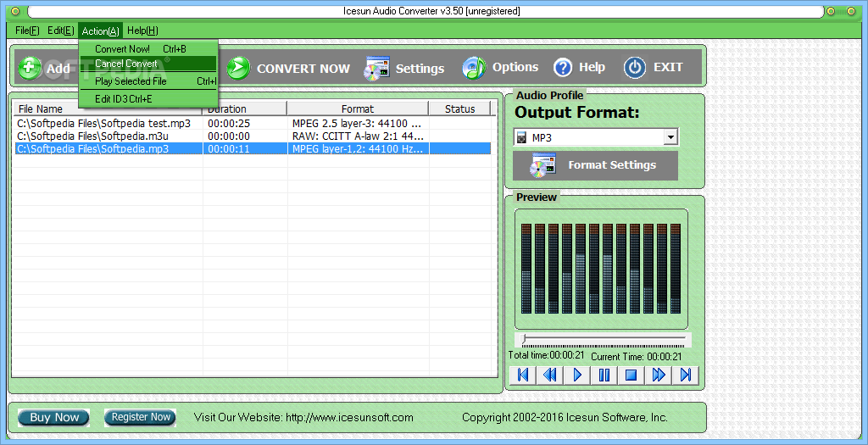Click the MPEG layer-1,2 format cell
This screenshot has height=445, width=868.
click(x=358, y=149)
